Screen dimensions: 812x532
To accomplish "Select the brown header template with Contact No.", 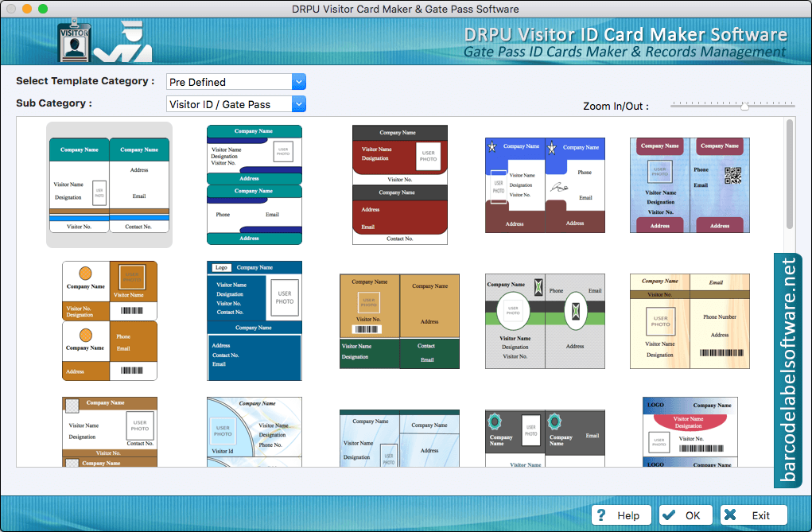I will point(109,432).
